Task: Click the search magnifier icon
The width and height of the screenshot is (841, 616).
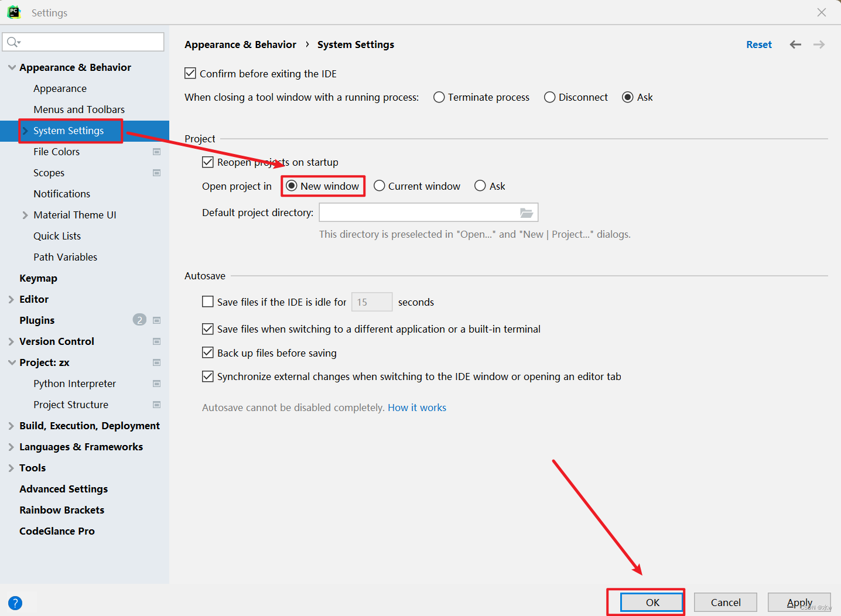Action: click(13, 42)
